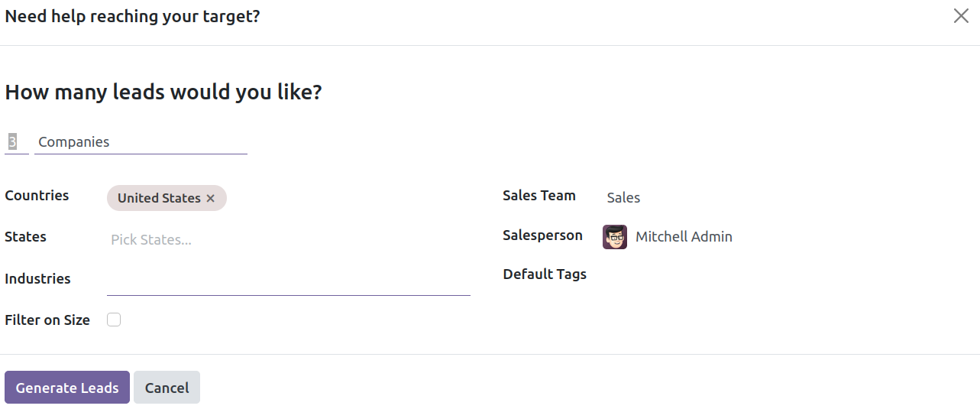This screenshot has width=980, height=409.
Task: Click Mitchell Admin's avatar picture
Action: pyautogui.click(x=615, y=237)
